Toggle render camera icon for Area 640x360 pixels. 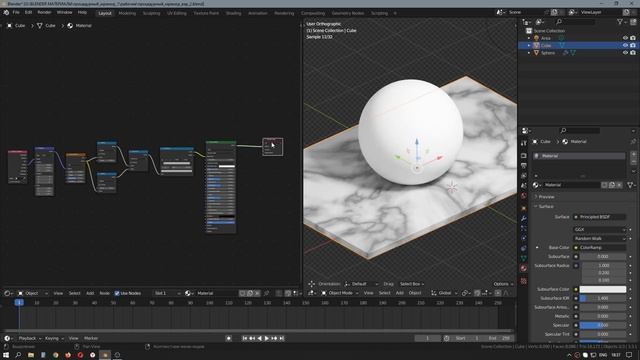[x=633, y=38]
